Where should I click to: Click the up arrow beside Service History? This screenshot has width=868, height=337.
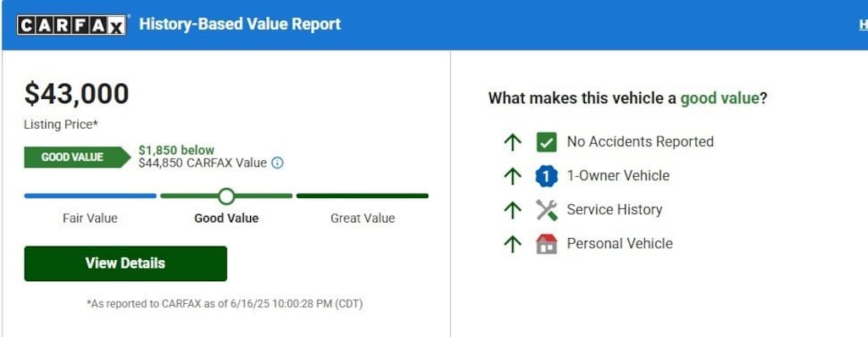click(x=513, y=210)
